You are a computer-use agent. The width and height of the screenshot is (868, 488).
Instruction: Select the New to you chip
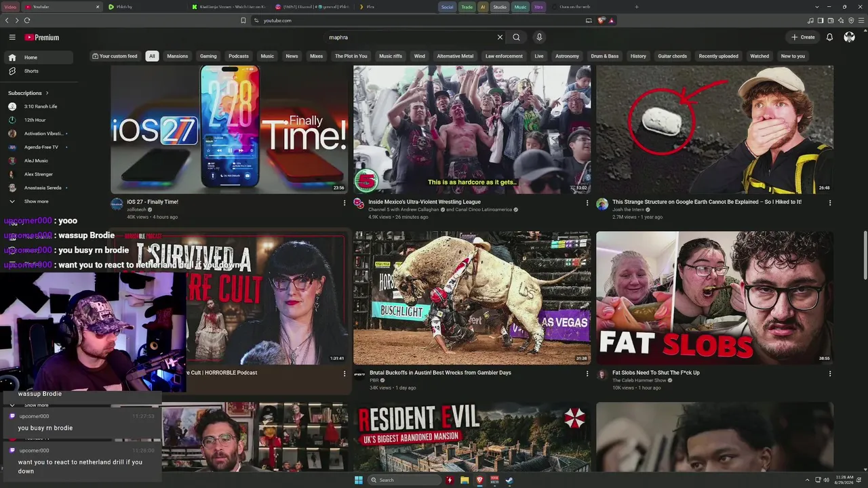[793, 56]
